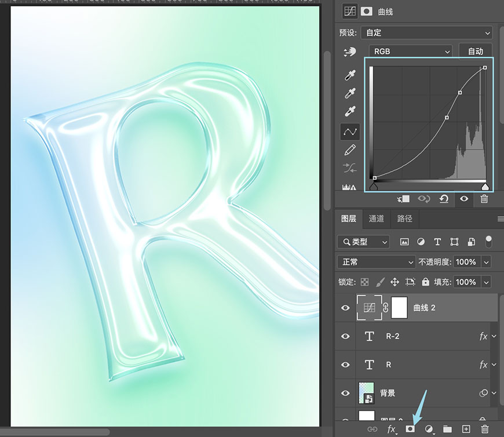Expand 背景 layer smart filters
Image resolution: width=504 pixels, height=437 pixels.
point(494,393)
